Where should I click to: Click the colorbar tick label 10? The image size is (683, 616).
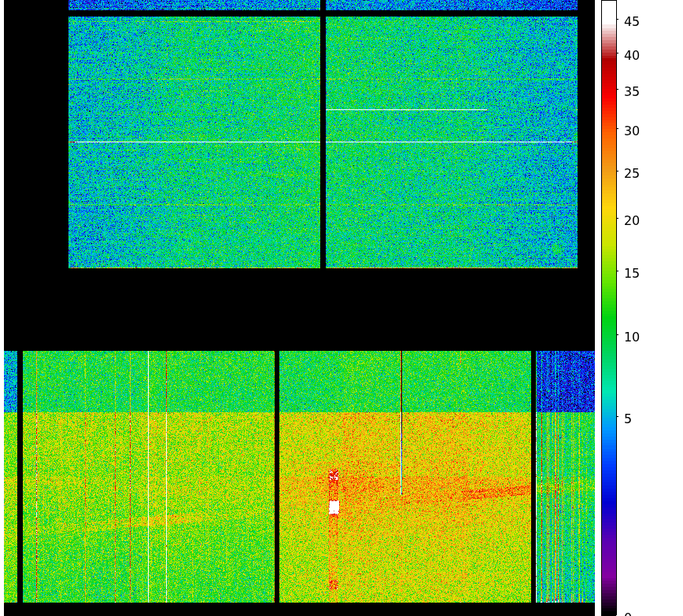click(631, 338)
